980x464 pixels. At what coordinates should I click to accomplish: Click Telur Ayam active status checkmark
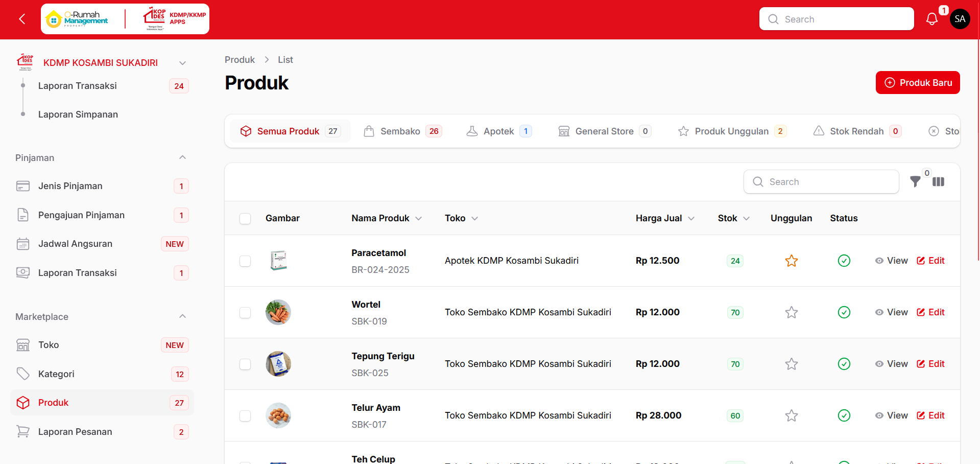point(844,415)
